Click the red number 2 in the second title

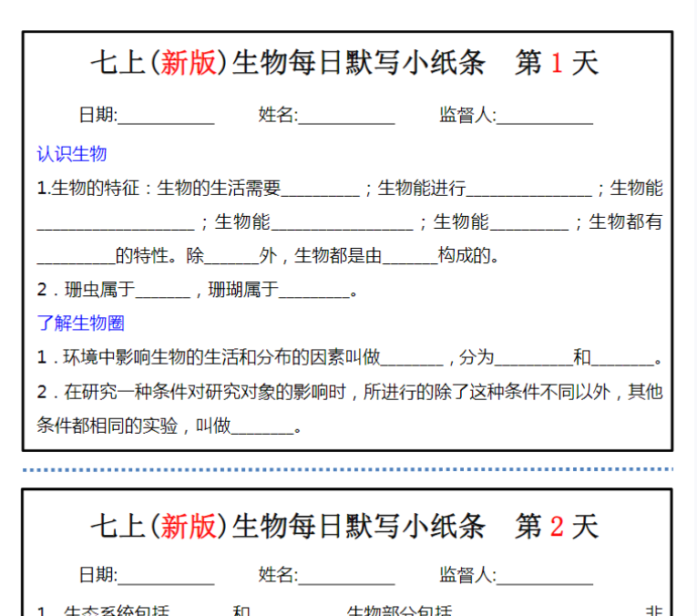point(558,526)
